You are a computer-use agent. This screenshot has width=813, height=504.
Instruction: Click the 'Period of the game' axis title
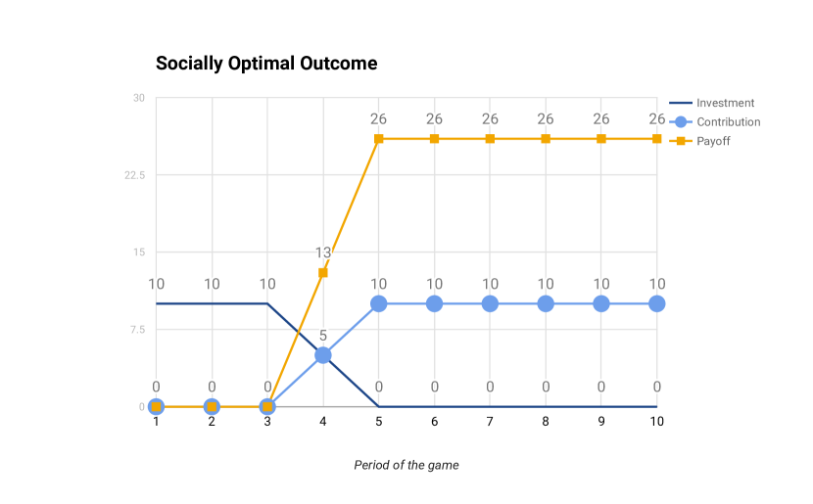[406, 465]
